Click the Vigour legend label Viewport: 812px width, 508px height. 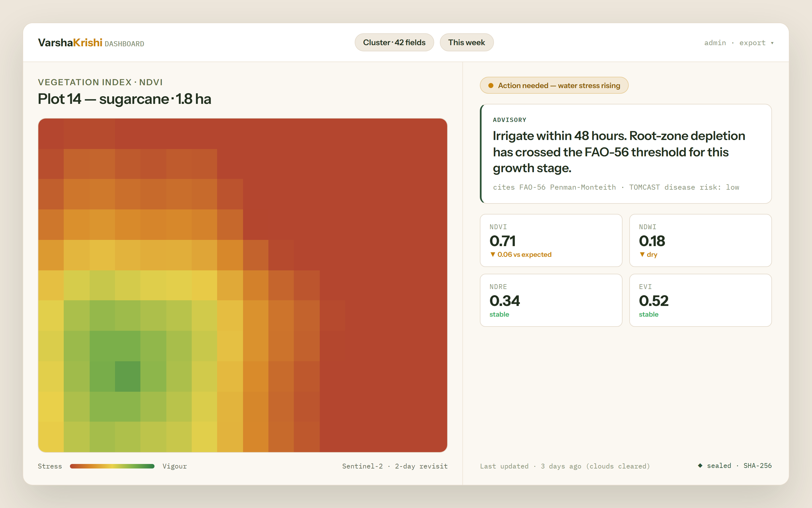tap(175, 466)
